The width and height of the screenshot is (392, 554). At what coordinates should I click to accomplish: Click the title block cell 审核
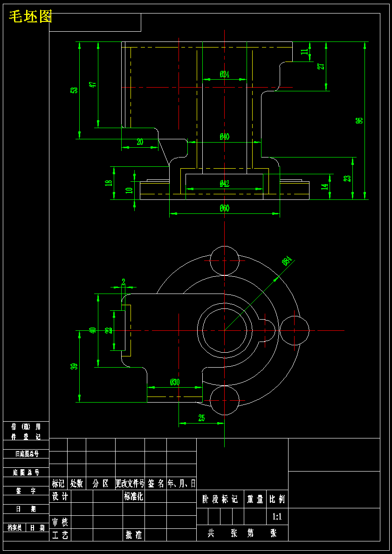coord(60,522)
